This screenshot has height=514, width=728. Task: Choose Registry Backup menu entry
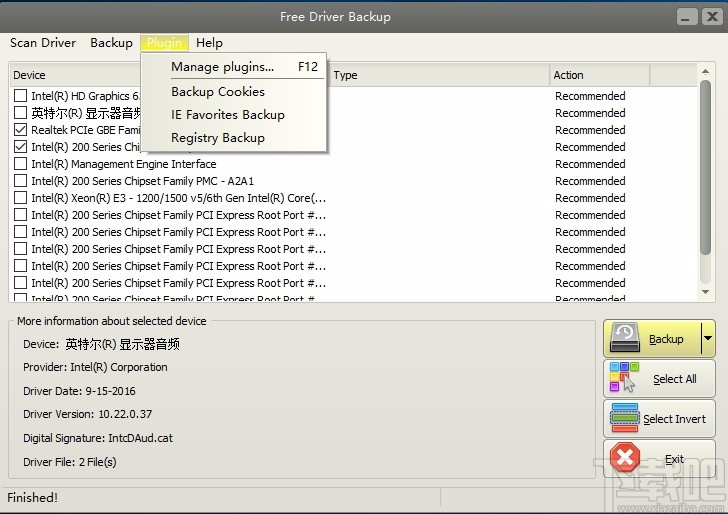coord(234,138)
